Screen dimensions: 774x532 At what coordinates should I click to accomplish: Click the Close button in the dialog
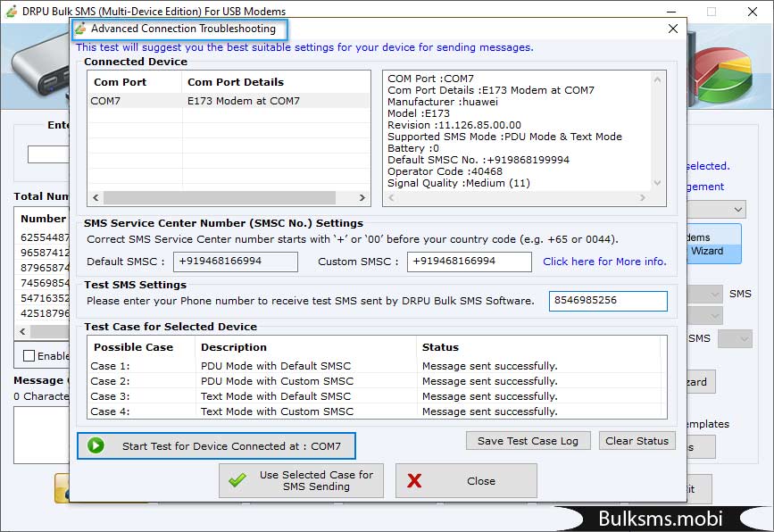(466, 481)
